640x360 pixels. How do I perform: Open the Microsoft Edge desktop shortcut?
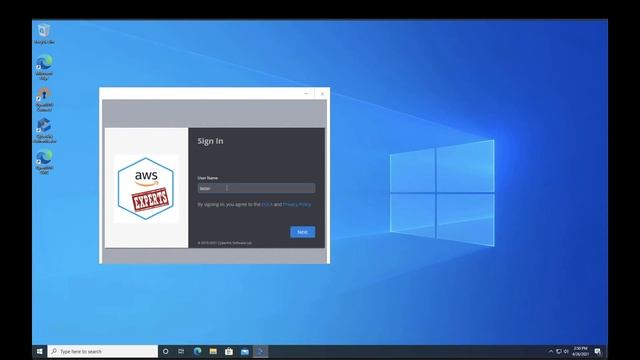coord(44,67)
